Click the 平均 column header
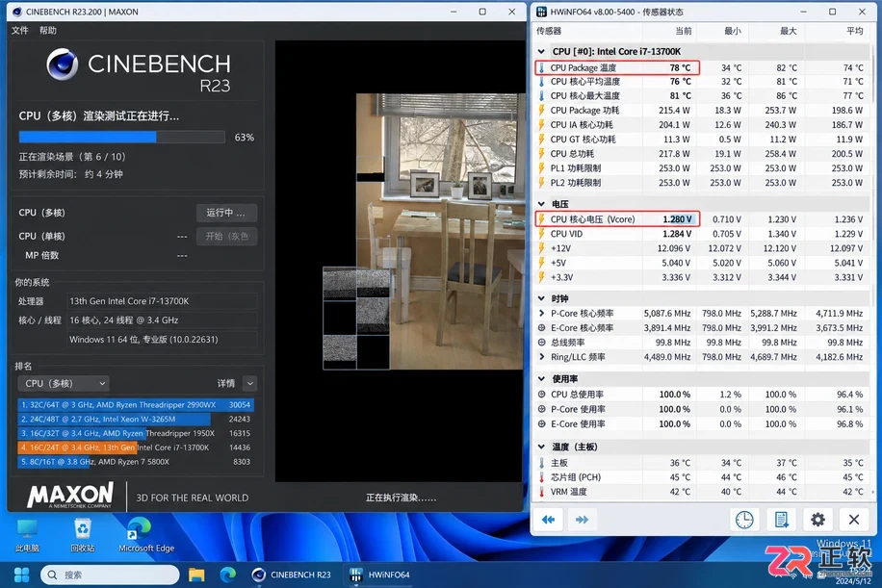This screenshot has height=588, width=882. 854,31
